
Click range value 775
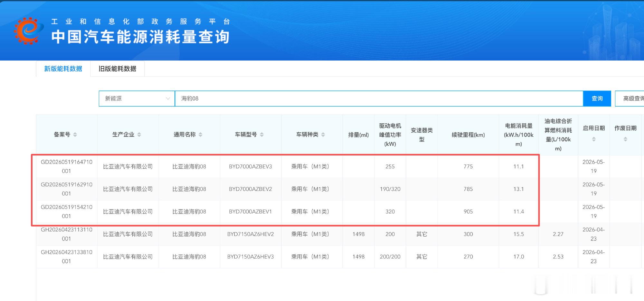coord(468,166)
